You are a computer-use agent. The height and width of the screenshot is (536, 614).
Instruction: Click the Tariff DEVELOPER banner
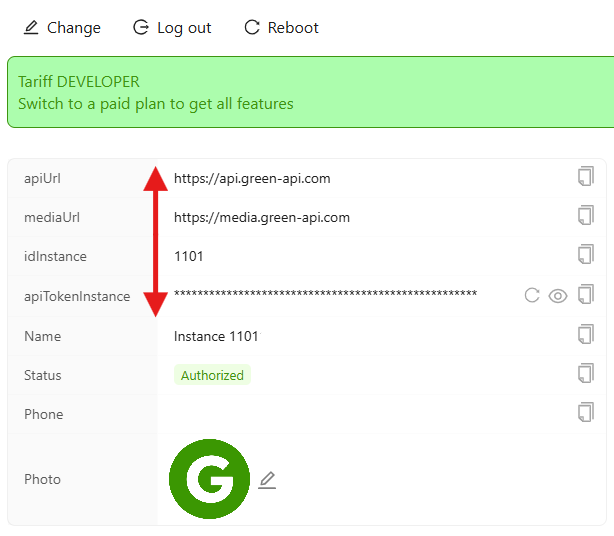point(79,81)
